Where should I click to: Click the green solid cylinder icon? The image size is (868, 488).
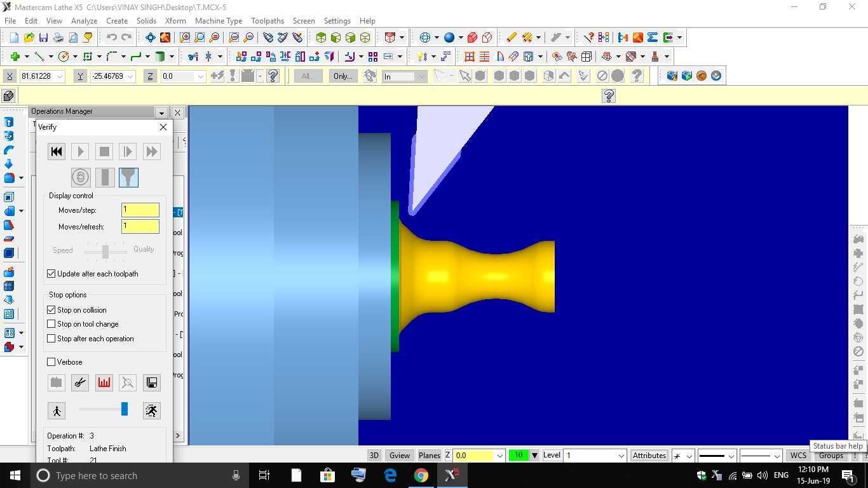(161, 57)
